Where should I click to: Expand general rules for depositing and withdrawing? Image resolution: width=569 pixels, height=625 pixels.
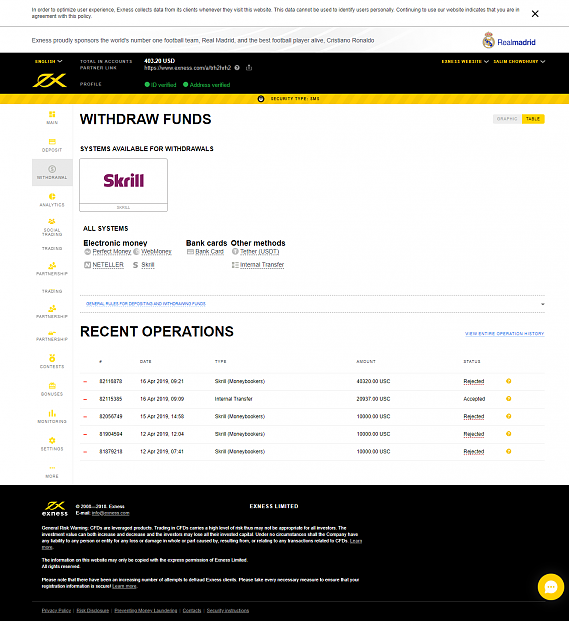point(146,304)
